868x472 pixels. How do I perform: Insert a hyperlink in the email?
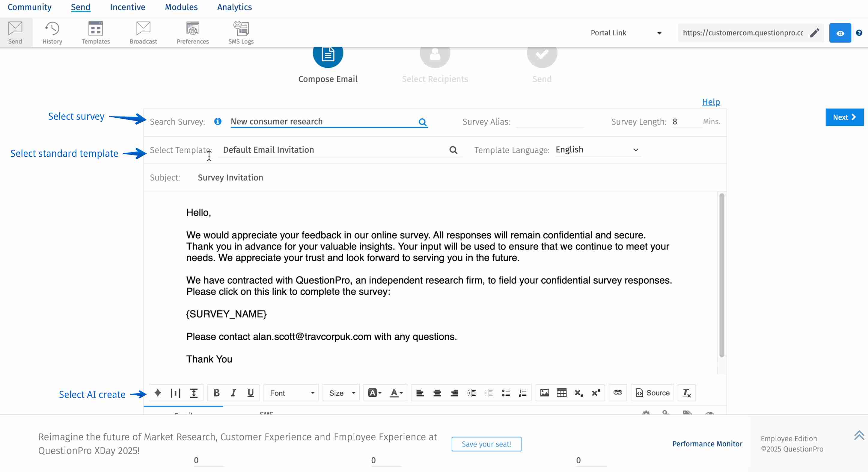pyautogui.click(x=617, y=393)
